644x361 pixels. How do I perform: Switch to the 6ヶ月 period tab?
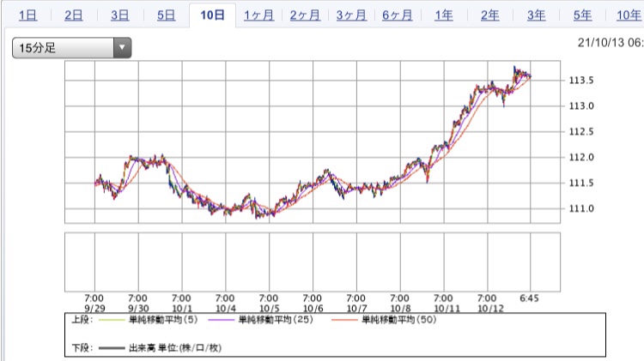[398, 15]
